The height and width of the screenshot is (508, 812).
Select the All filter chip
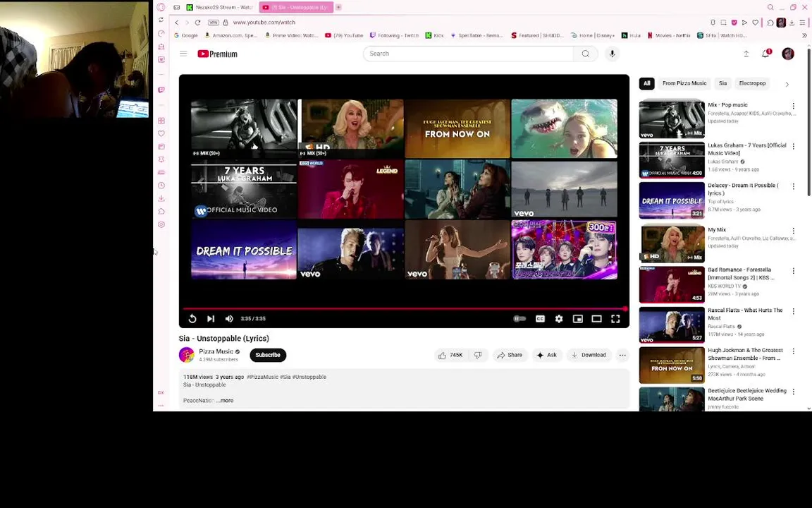coord(647,83)
